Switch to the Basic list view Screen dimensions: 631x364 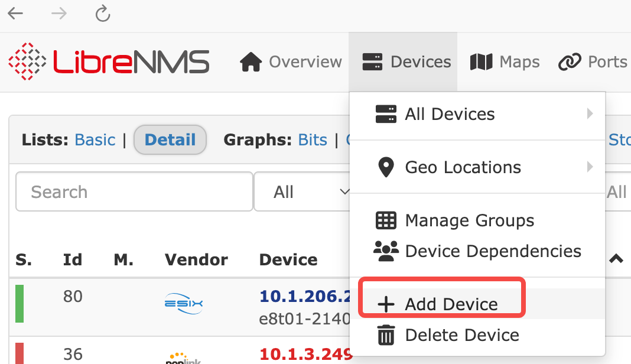(95, 140)
